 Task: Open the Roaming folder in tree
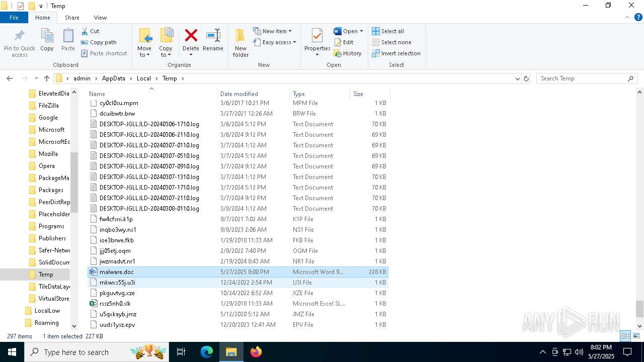click(46, 323)
